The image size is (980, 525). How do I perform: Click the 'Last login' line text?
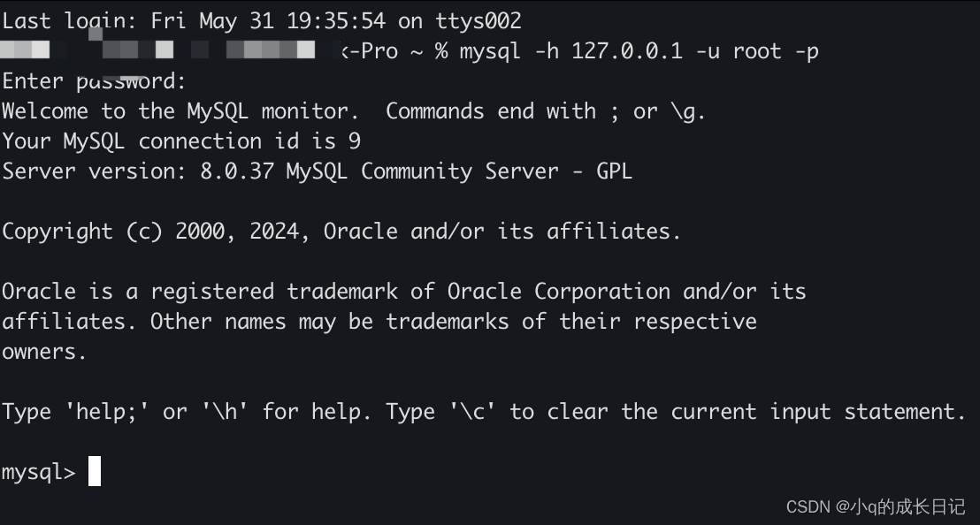click(262, 21)
